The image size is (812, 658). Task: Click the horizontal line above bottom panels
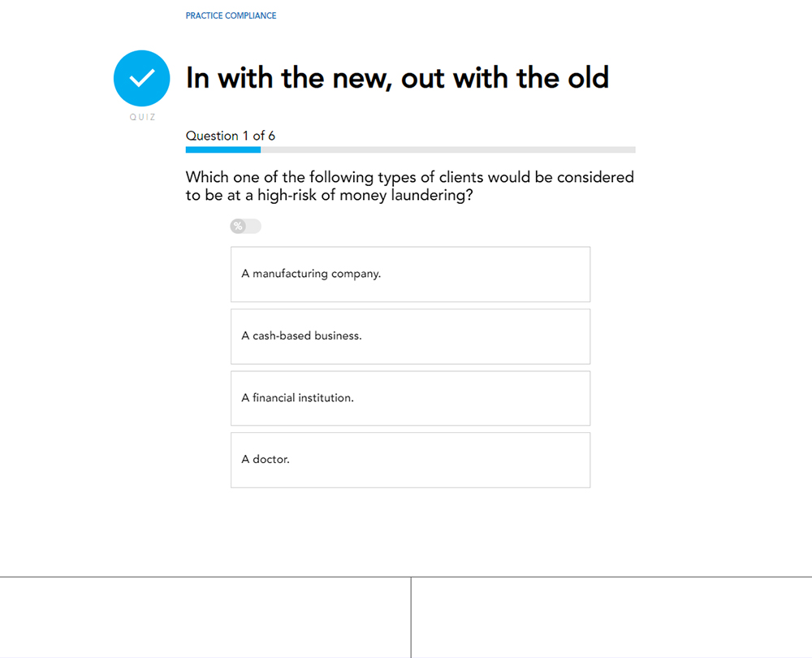click(406, 577)
